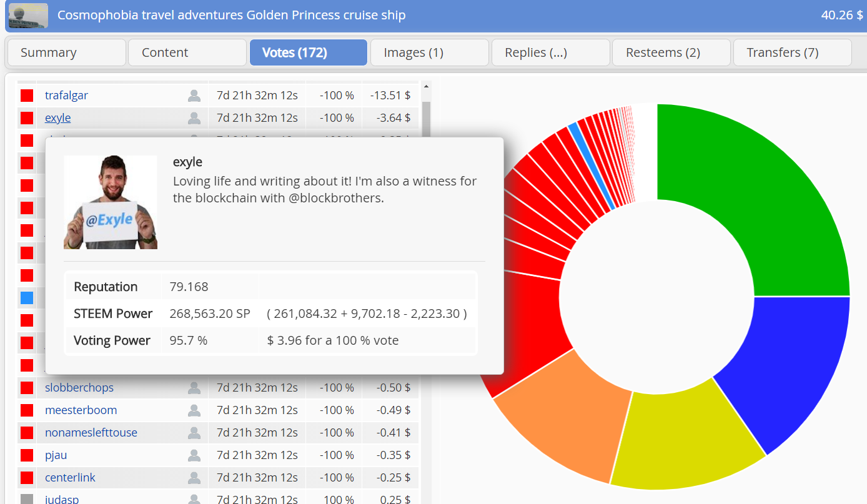Click the profile icon next to nonameslefttouse
Viewport: 867px width, 504px height.
pos(194,433)
